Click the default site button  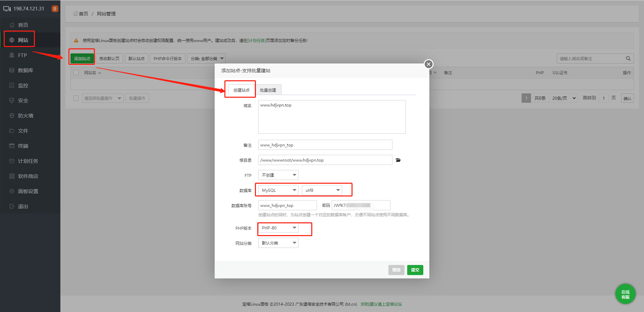click(x=137, y=58)
